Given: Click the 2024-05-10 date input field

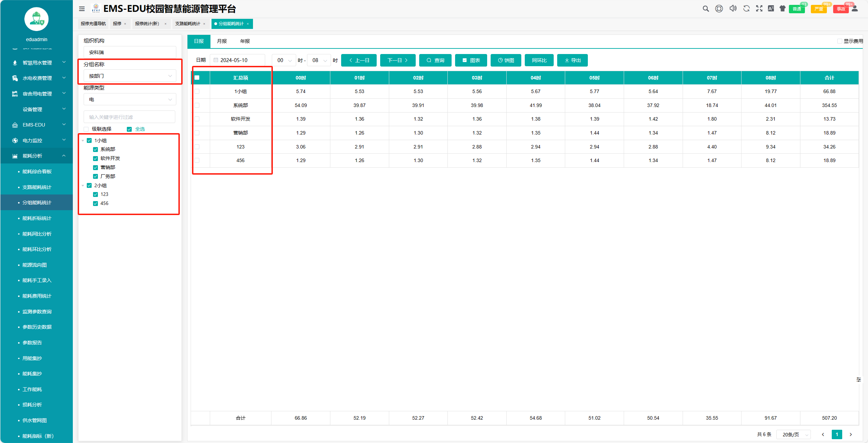Looking at the screenshot, I should 238,60.
